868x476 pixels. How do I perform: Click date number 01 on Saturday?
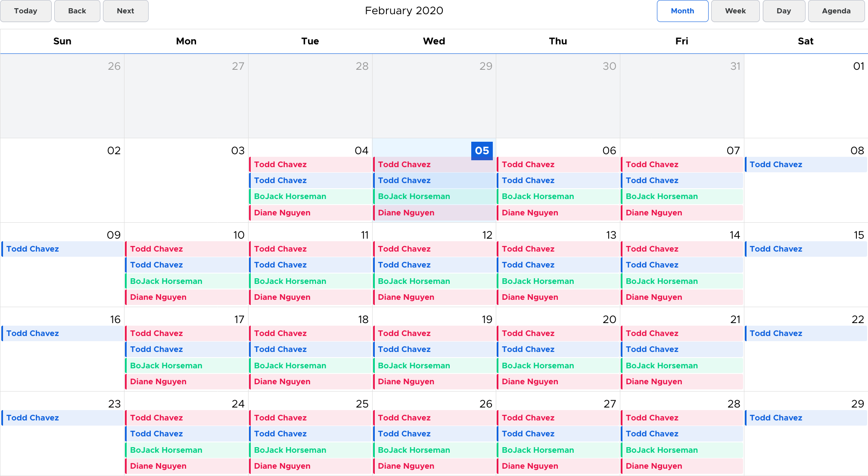coord(858,66)
